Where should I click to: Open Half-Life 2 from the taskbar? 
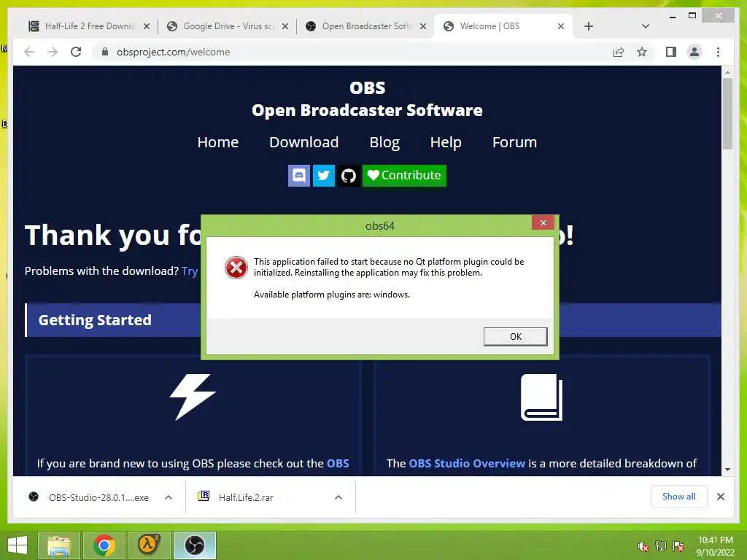point(149,545)
